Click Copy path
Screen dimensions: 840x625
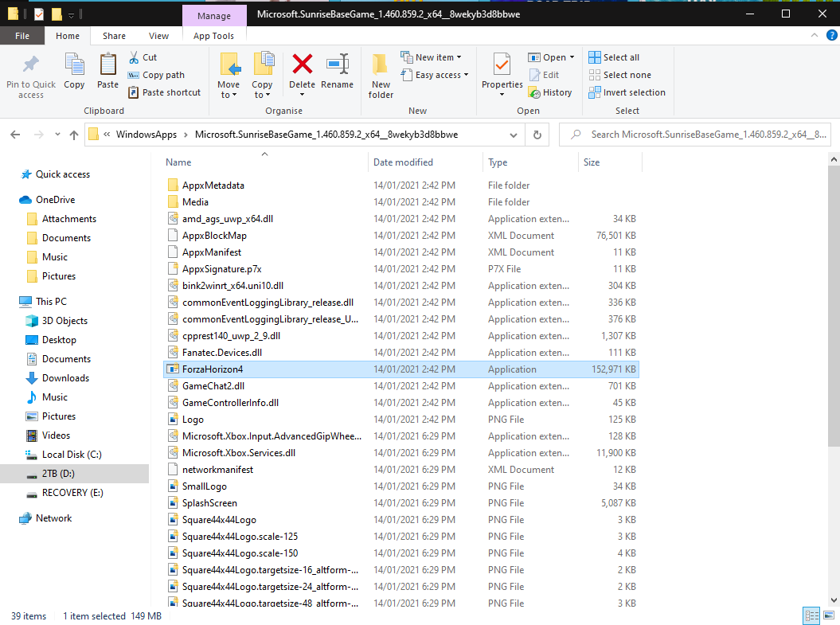pyautogui.click(x=156, y=75)
